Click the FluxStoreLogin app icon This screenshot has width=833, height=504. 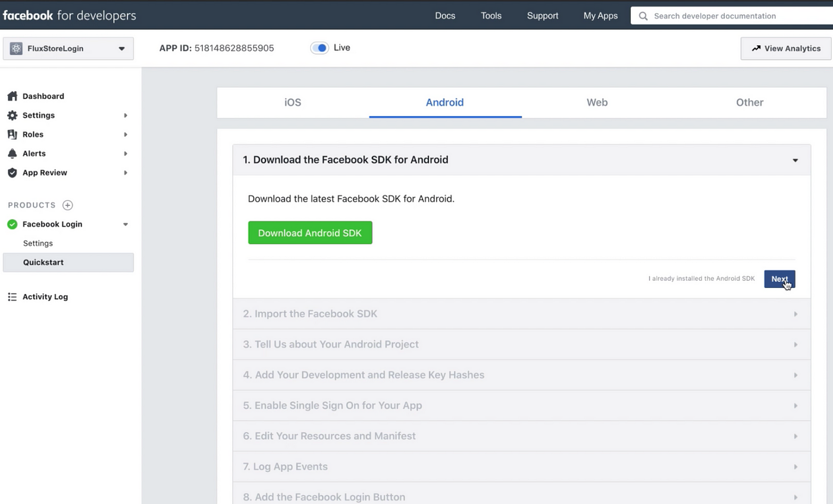(16, 49)
